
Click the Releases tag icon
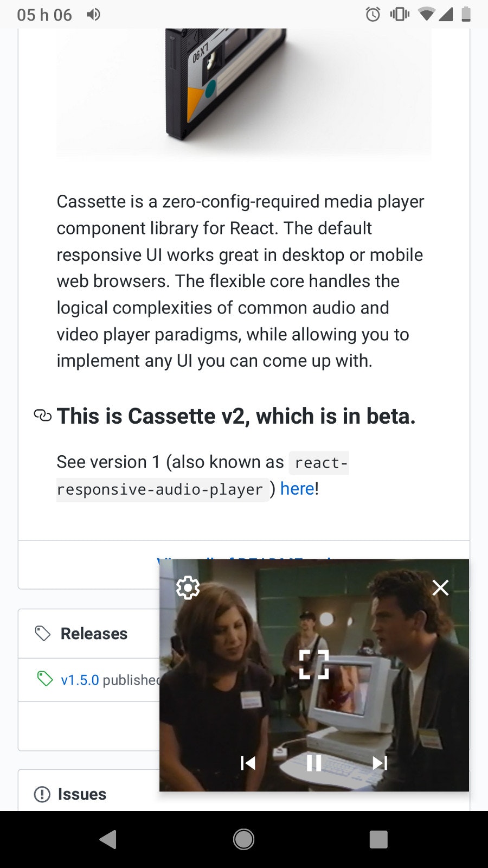click(44, 633)
